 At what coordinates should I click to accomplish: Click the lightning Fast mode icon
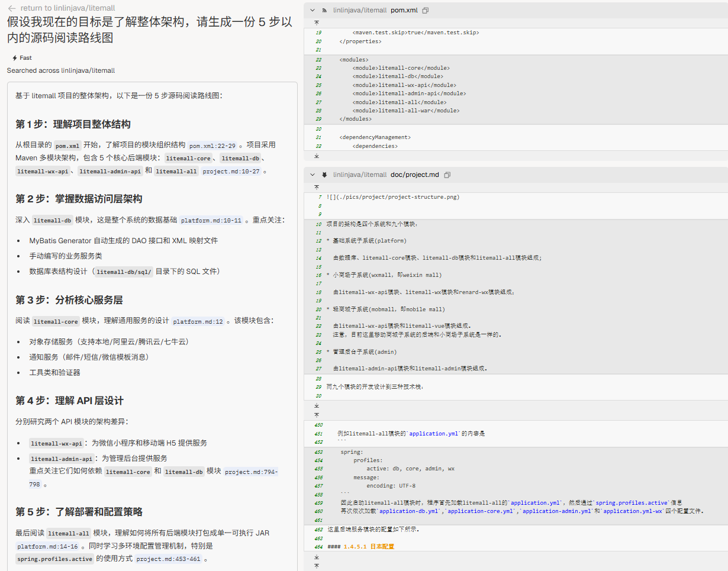coord(15,58)
